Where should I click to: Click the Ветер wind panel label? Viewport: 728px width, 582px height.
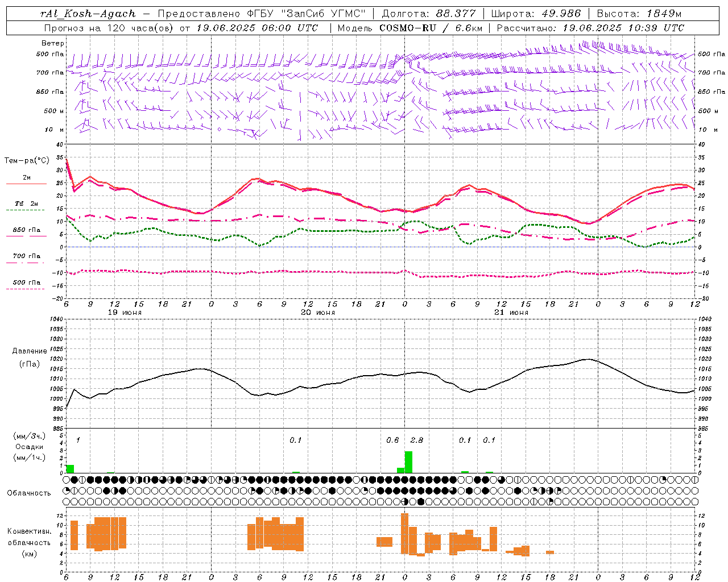click(x=53, y=43)
